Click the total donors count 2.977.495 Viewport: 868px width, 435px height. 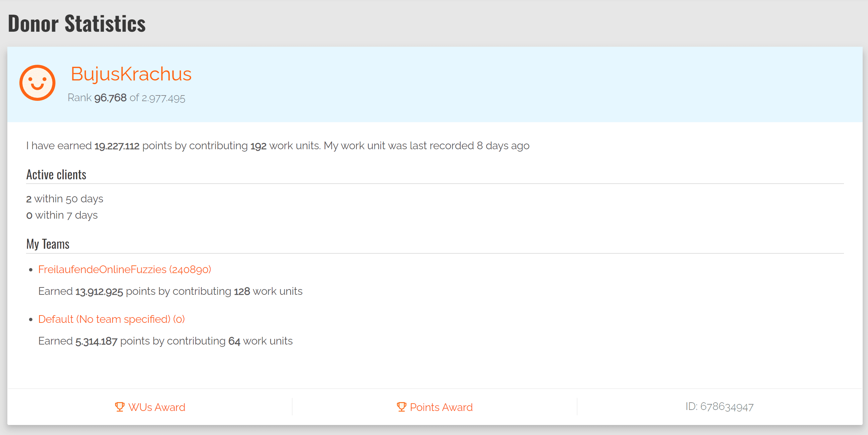(x=163, y=98)
